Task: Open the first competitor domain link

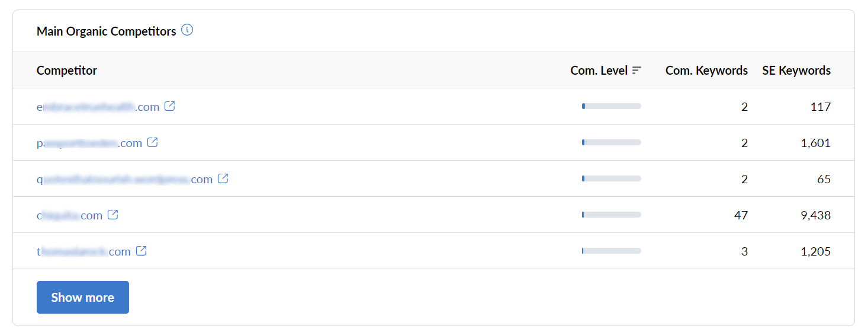Action: pyautogui.click(x=98, y=107)
